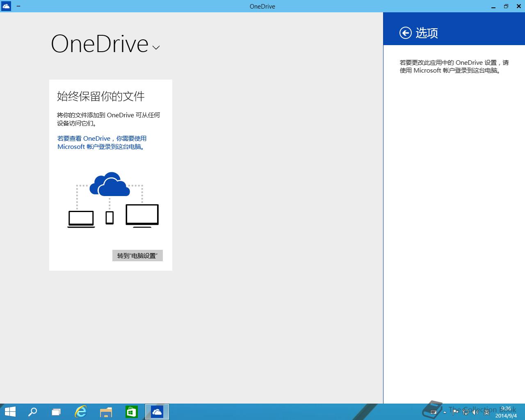Restore down the OneDrive window
The image size is (525, 420).
tap(506, 6)
